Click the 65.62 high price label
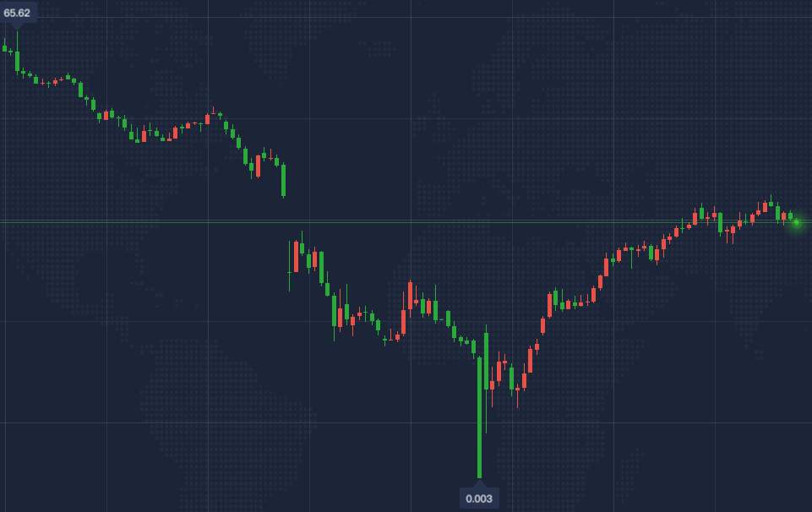Viewport: 812px width, 512px height. click(x=17, y=13)
